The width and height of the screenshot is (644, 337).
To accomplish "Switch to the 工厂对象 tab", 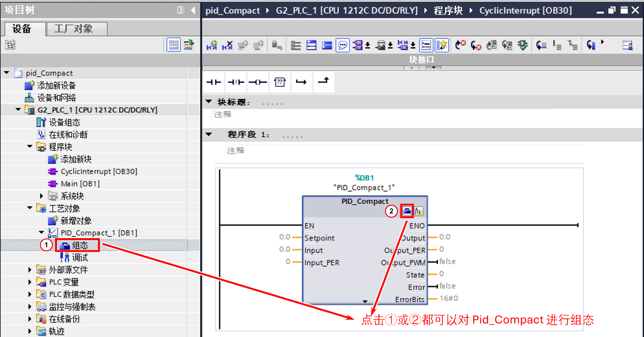I will pos(77,29).
